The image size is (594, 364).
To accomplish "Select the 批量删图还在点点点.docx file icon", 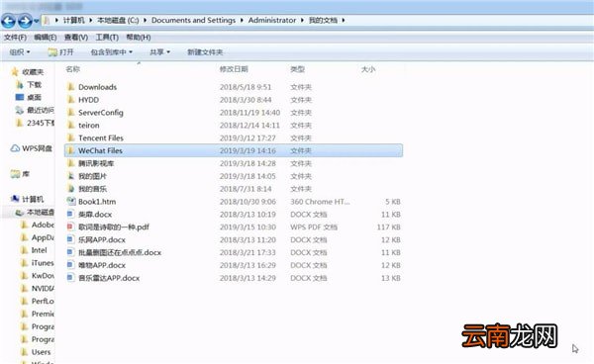I will coord(70,252).
